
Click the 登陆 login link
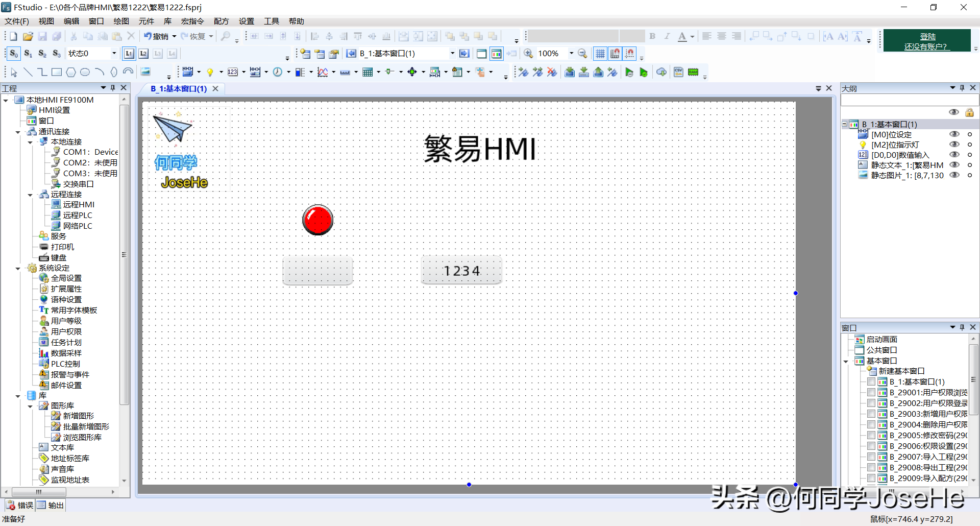point(927,36)
